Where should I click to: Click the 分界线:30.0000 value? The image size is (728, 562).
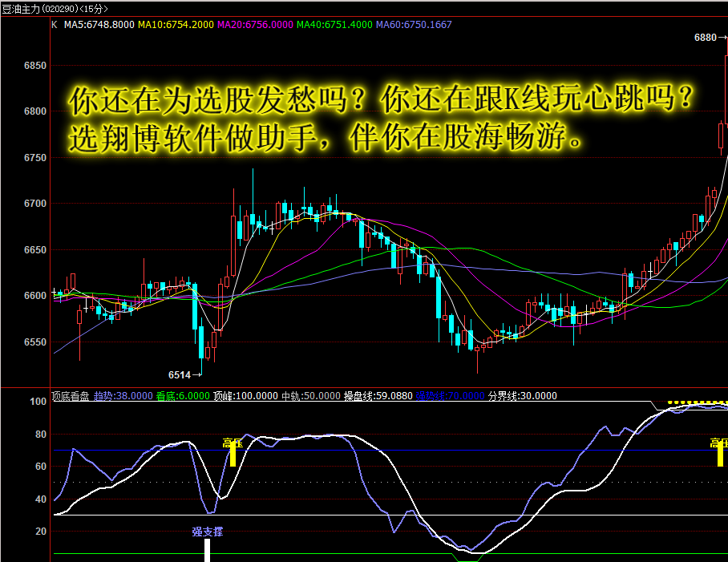522,396
